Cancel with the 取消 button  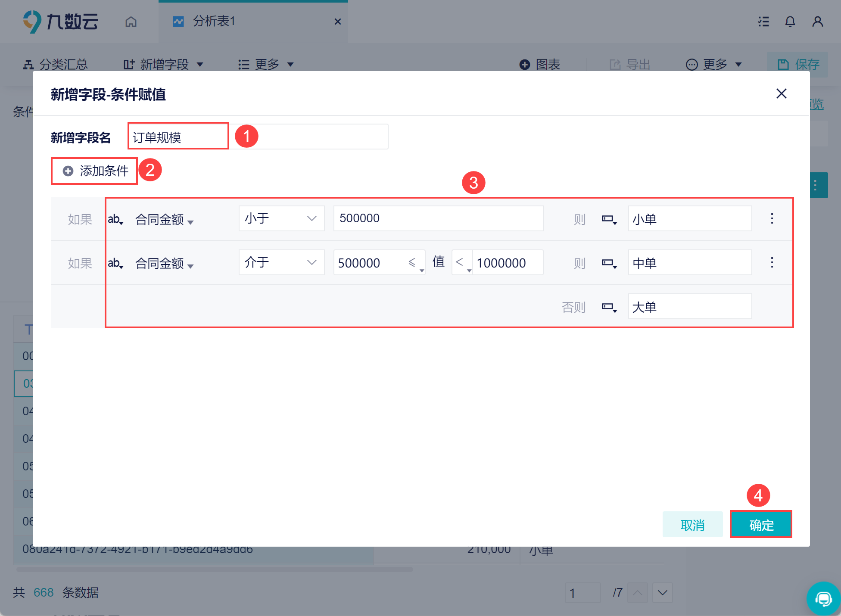point(692,525)
